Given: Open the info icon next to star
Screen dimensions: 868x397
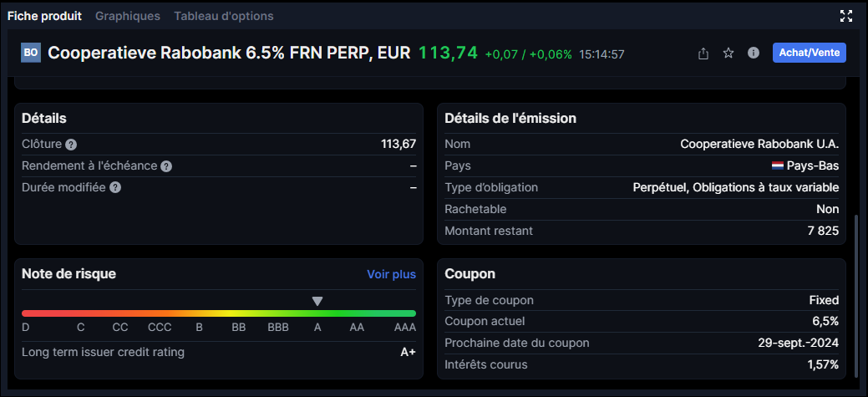Looking at the screenshot, I should point(754,53).
